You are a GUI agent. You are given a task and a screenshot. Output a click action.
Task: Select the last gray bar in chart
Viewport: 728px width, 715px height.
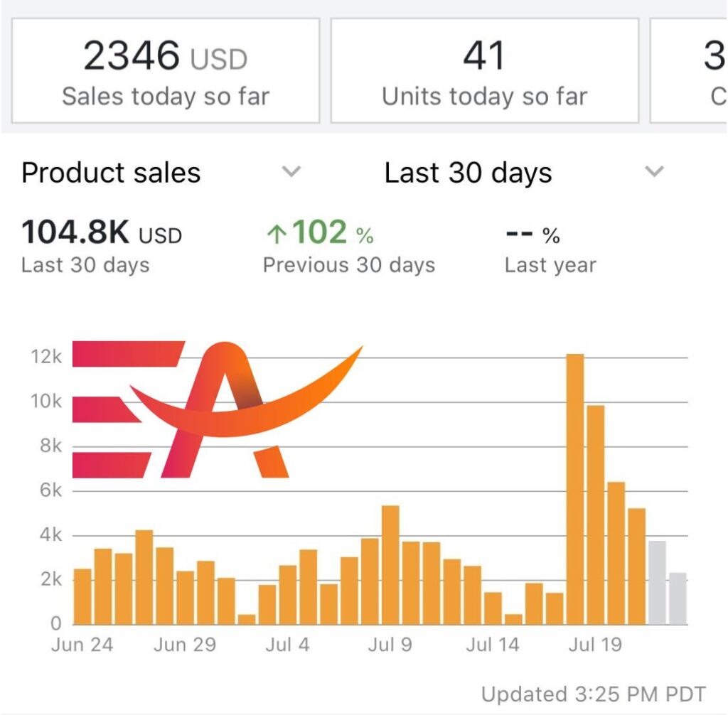(x=678, y=598)
